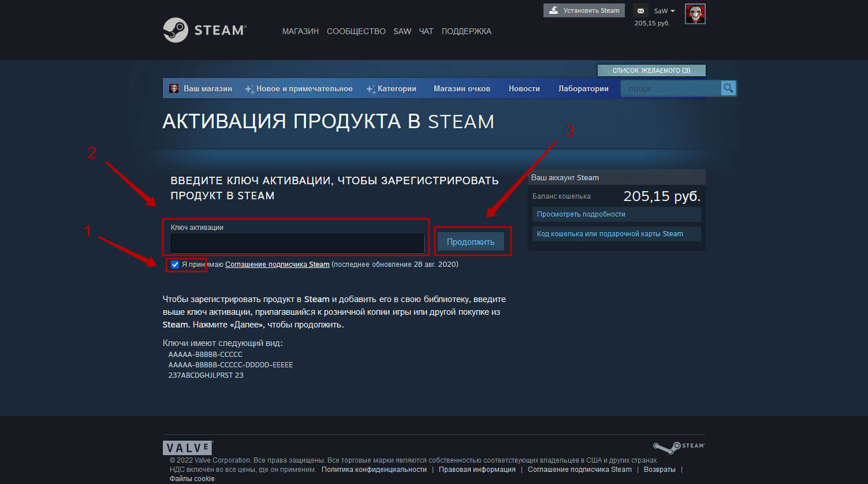Open Правовая информация footer link
868x484 pixels.
click(x=477, y=470)
